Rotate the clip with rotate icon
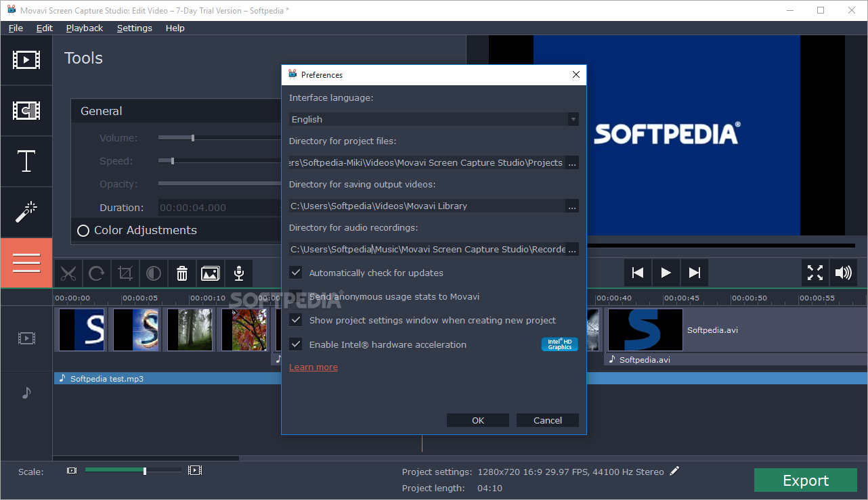The height and width of the screenshot is (500, 868). (x=97, y=273)
